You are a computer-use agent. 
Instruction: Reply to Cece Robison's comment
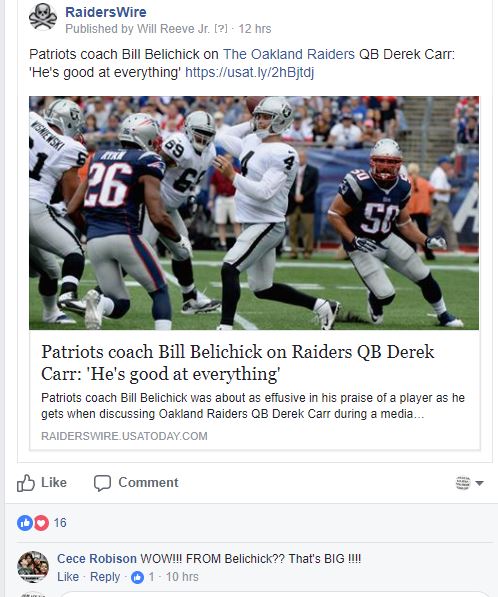[x=105, y=577]
